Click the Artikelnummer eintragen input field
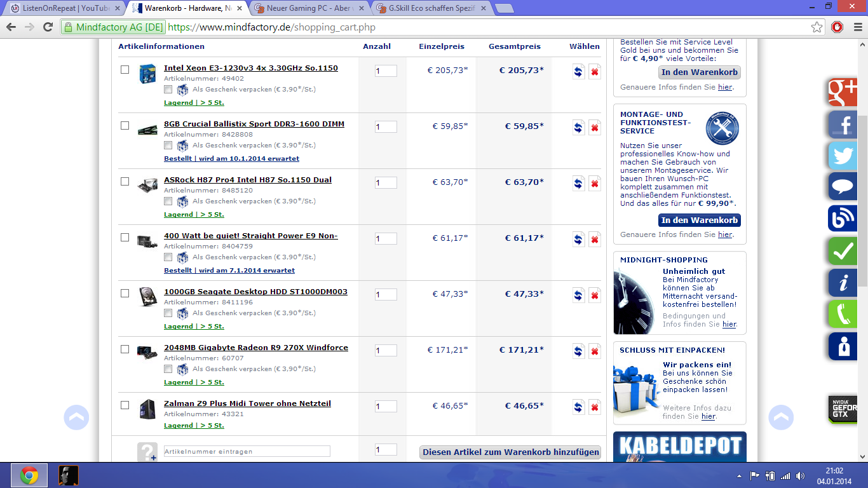 click(x=247, y=451)
